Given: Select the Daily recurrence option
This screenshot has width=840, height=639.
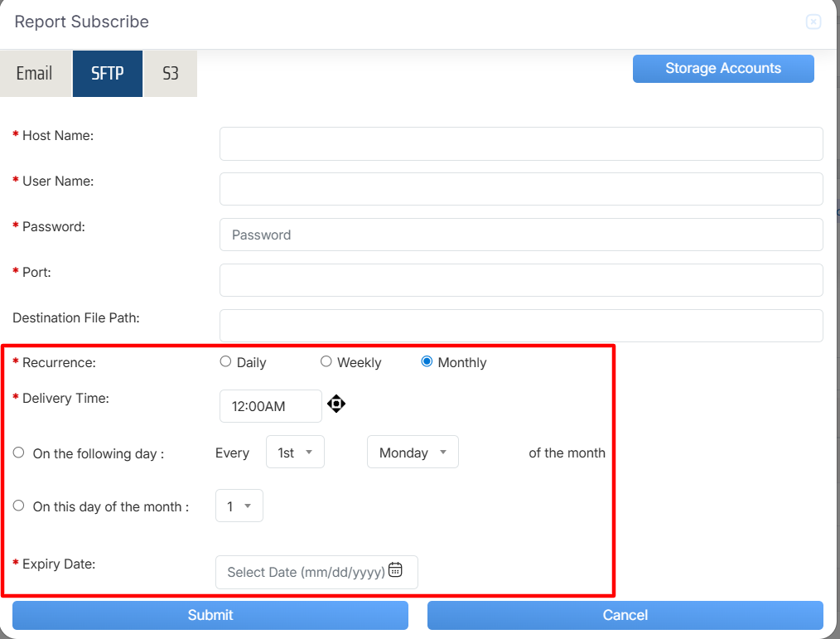Looking at the screenshot, I should (225, 361).
